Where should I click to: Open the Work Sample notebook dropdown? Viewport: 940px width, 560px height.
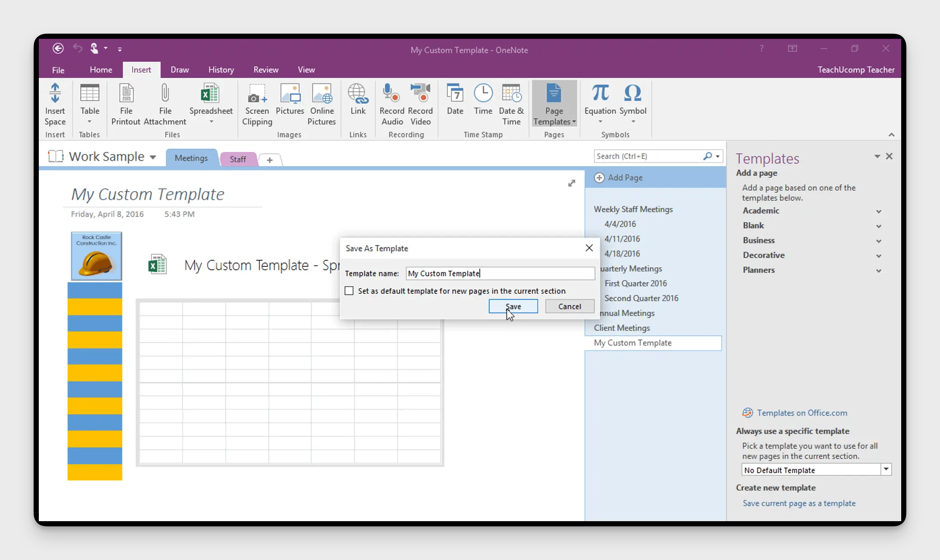[153, 157]
